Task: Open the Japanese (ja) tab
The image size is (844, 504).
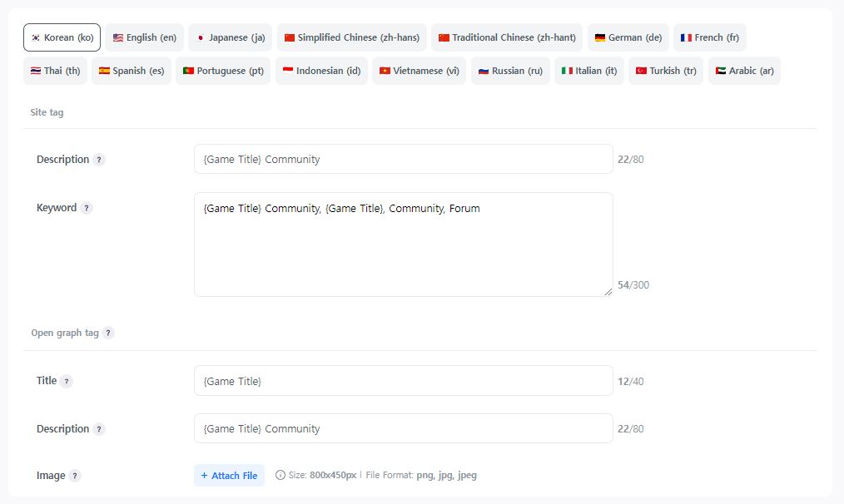Action: pos(231,37)
